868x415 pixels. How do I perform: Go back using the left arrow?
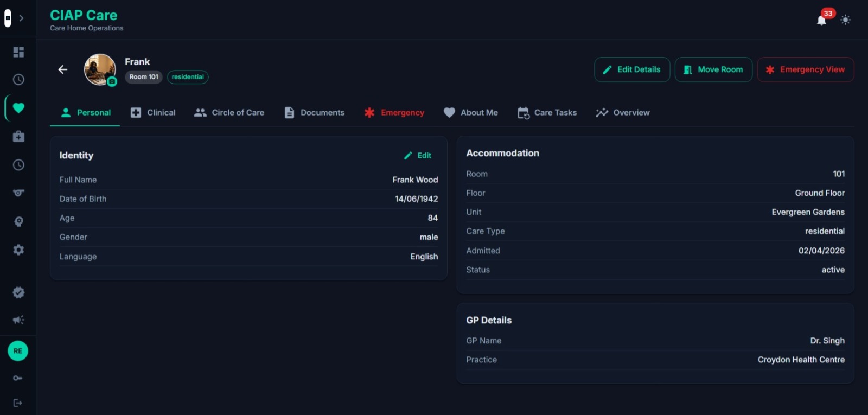[63, 69]
